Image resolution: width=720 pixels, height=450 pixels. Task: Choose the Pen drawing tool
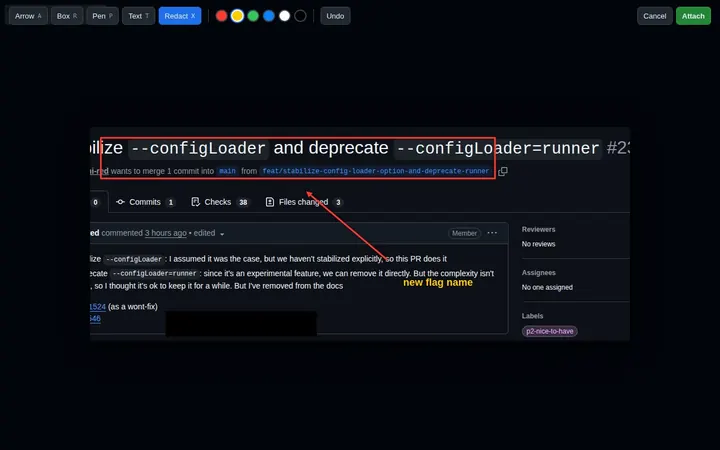point(102,16)
